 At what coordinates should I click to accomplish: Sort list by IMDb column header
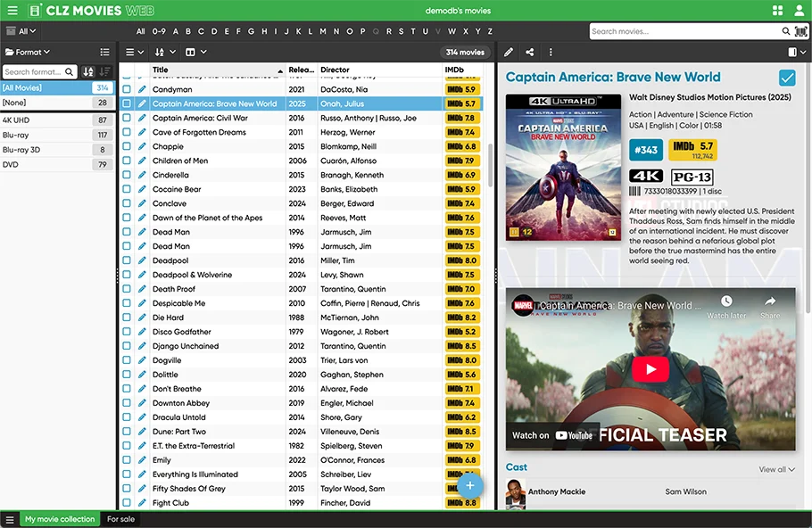click(x=462, y=70)
